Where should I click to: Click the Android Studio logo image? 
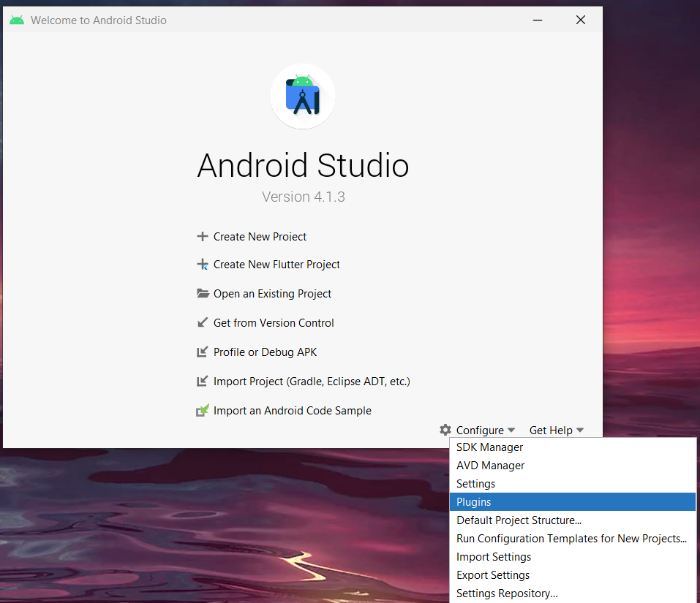pos(303,96)
